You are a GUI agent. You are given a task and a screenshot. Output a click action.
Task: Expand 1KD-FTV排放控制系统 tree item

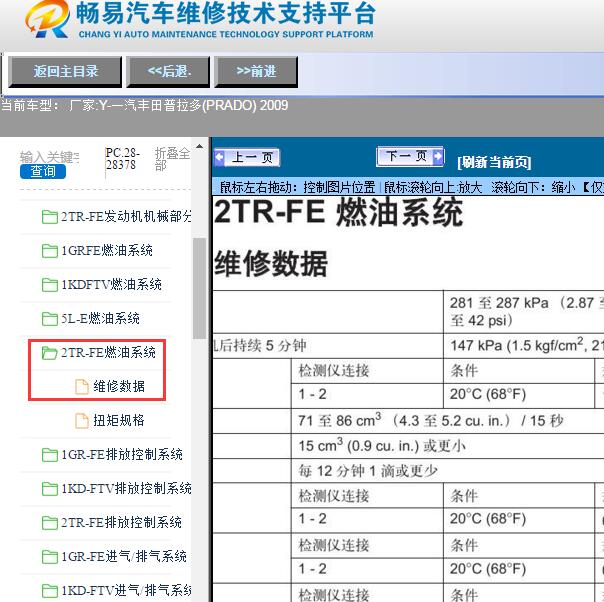(126, 489)
